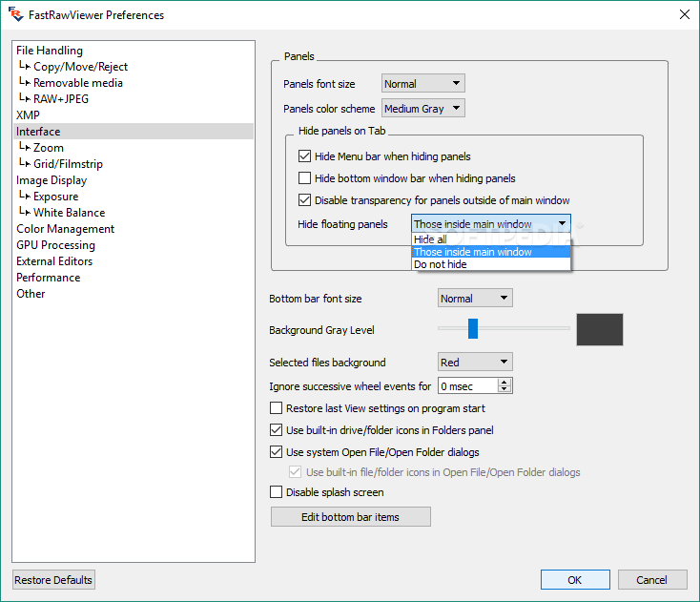Select the Exposure sub-category
The image size is (700, 602).
134,196
